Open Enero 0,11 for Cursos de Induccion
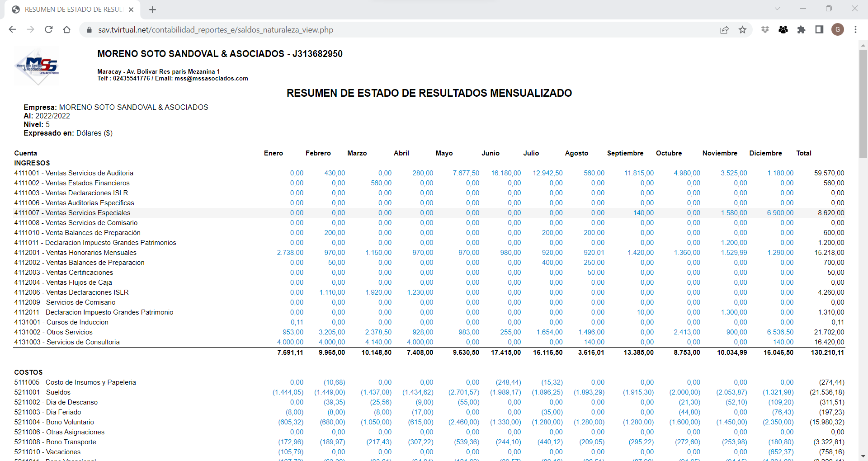Image resolution: width=868 pixels, height=461 pixels. click(x=297, y=322)
